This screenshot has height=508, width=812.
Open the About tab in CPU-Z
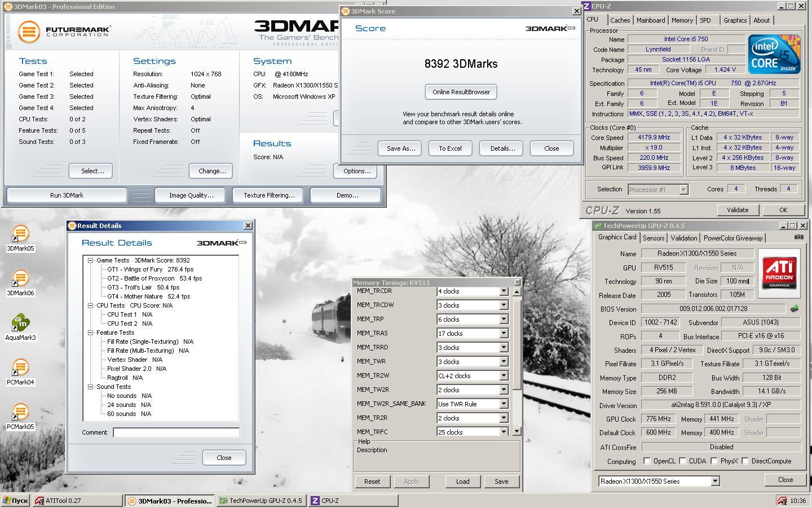[x=761, y=20]
